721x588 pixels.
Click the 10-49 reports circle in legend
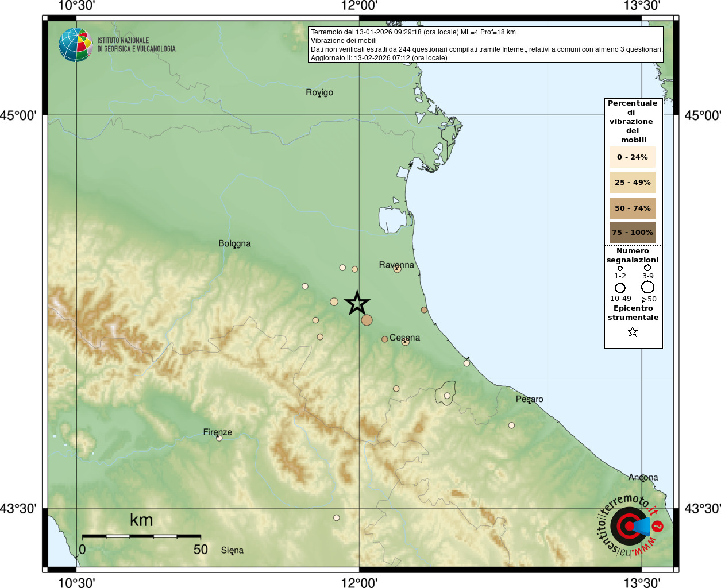620,288
